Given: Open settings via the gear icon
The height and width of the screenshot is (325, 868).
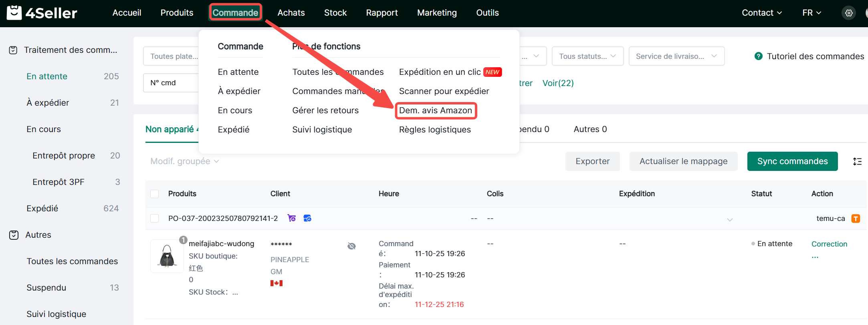Looking at the screenshot, I should 848,13.
